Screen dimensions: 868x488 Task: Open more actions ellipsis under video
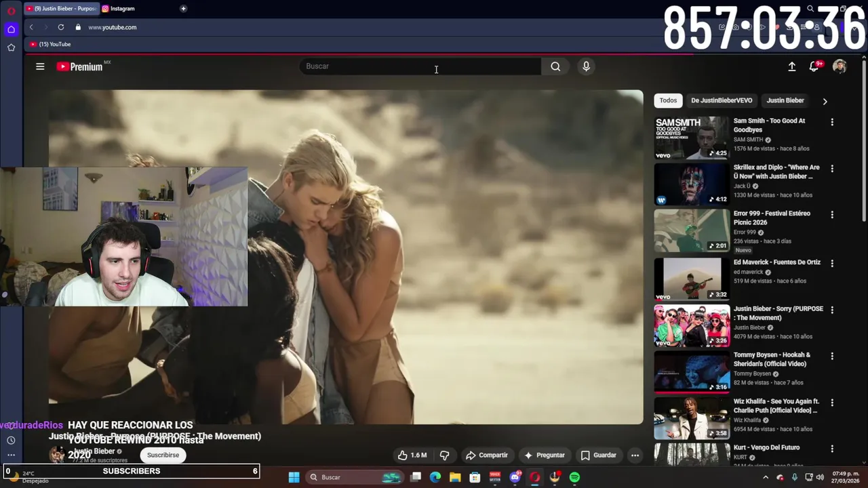click(x=635, y=455)
